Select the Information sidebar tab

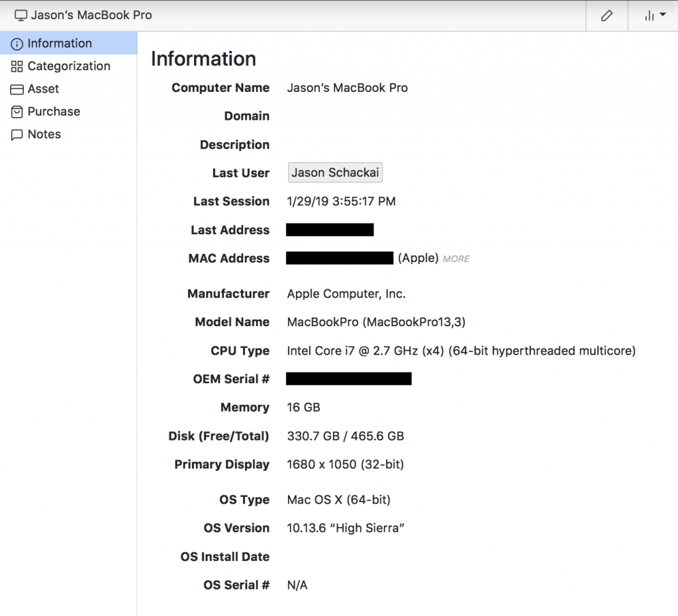[x=68, y=43]
